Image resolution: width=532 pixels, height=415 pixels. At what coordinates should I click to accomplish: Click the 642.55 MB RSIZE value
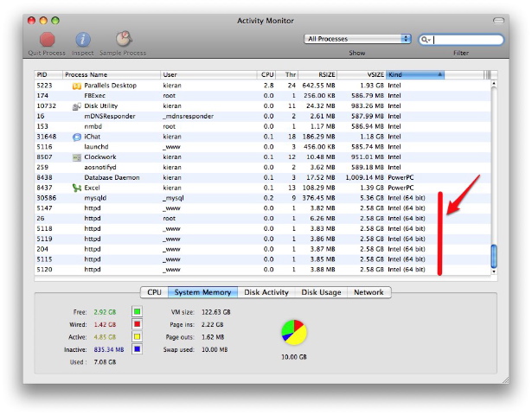click(x=318, y=86)
